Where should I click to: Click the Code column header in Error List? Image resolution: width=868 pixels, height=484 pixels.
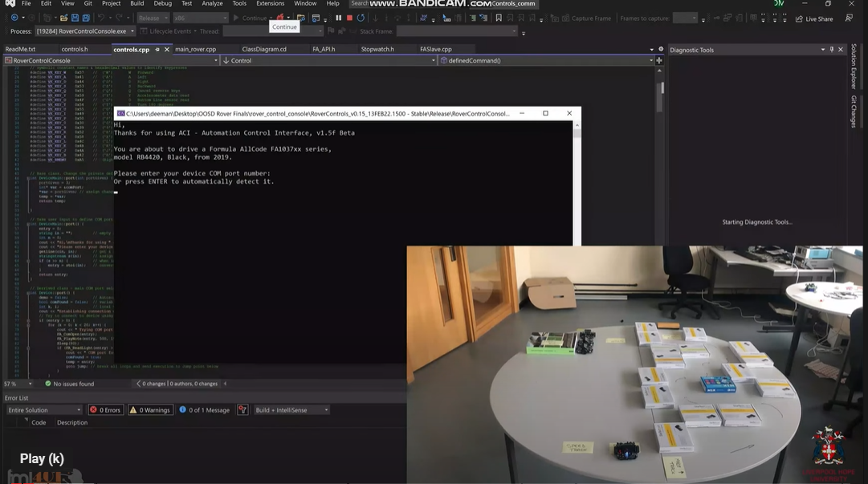point(39,422)
